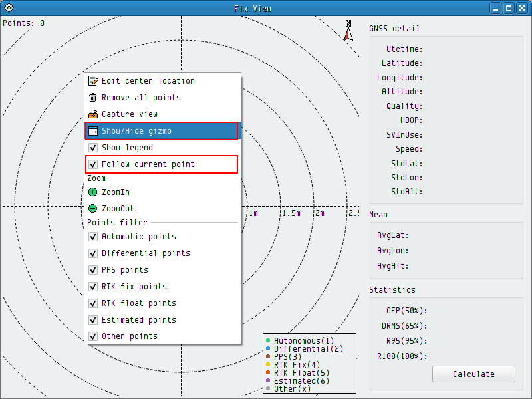The height and width of the screenshot is (399, 532).
Task: Click the Fix View app icon in title bar
Action: [x=9, y=8]
